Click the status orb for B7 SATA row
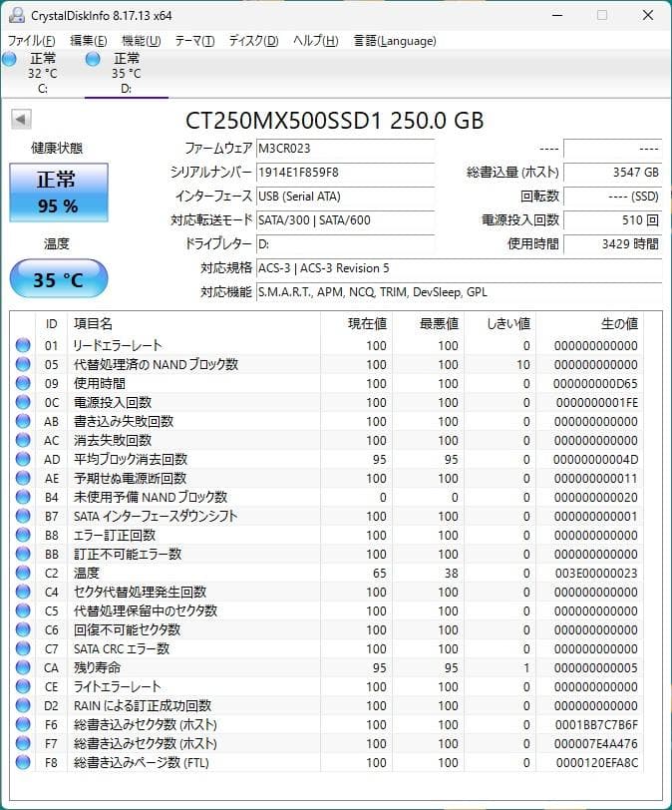The width and height of the screenshot is (672, 810). 23,516
